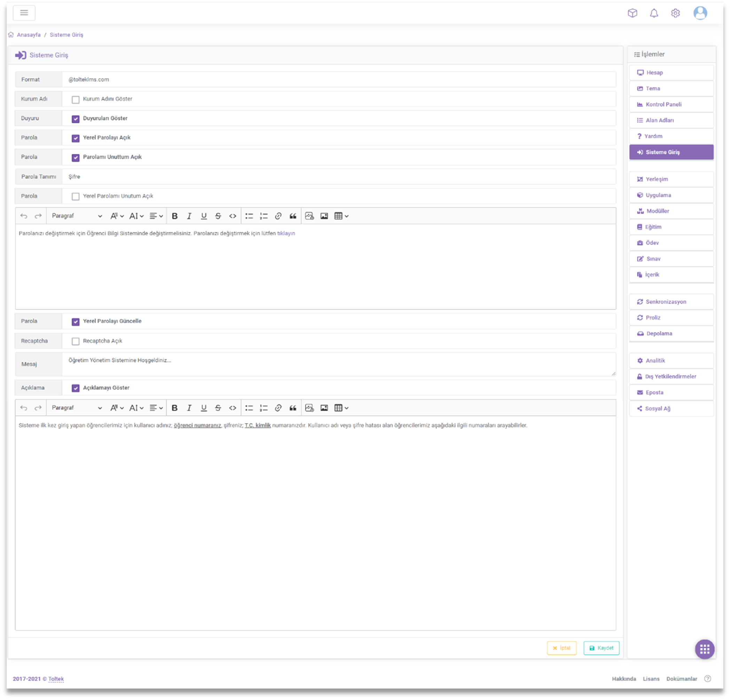Click the settings gear icon in header
730x700 pixels.
[675, 14]
